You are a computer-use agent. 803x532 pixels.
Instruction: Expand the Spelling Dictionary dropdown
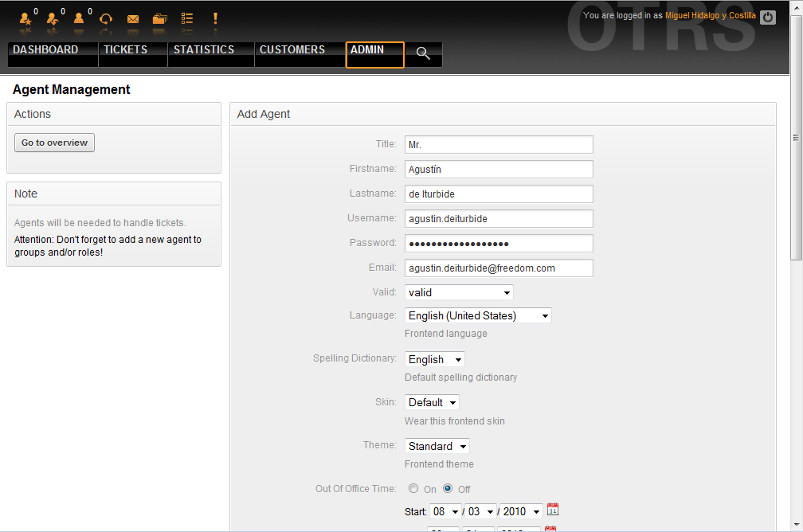pyautogui.click(x=434, y=360)
